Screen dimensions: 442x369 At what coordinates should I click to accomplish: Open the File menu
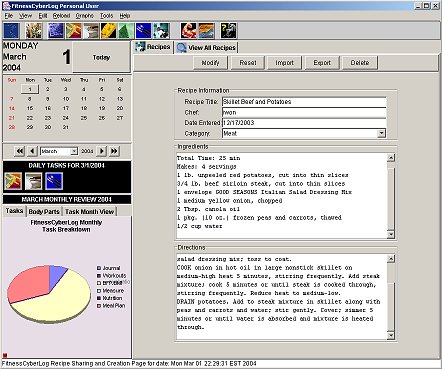coord(9,16)
